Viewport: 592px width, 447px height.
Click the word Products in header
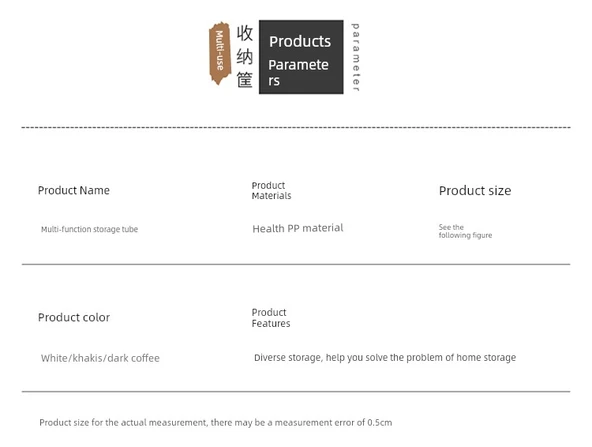(300, 42)
